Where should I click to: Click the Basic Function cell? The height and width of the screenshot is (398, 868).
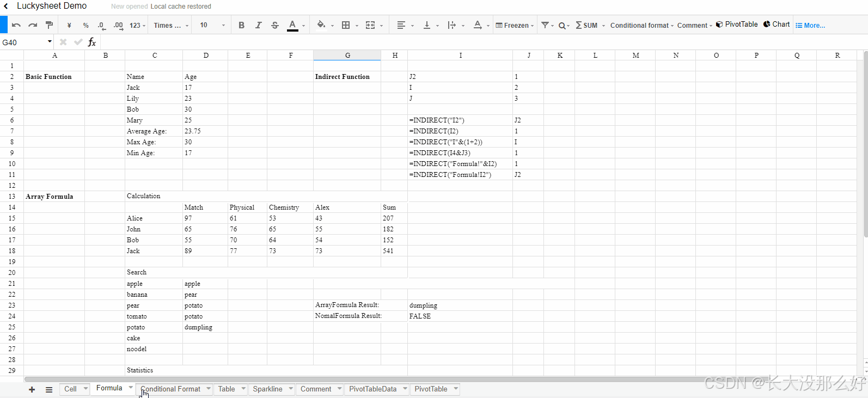(54, 77)
